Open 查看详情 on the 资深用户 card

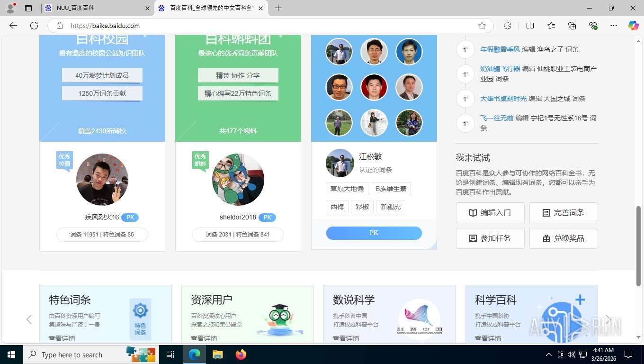pos(204,338)
